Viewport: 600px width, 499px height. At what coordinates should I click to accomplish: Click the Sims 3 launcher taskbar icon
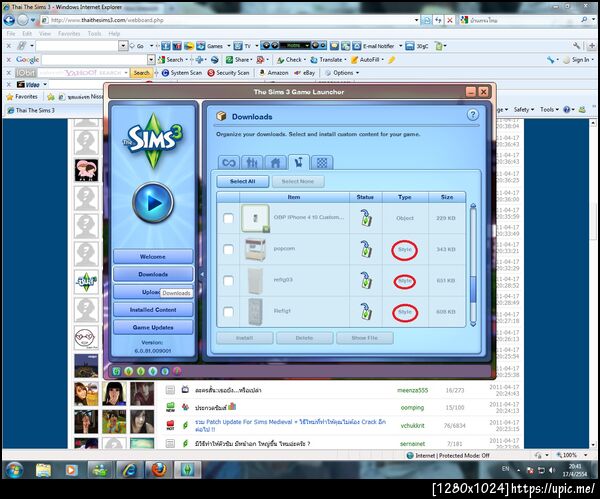click(188, 470)
